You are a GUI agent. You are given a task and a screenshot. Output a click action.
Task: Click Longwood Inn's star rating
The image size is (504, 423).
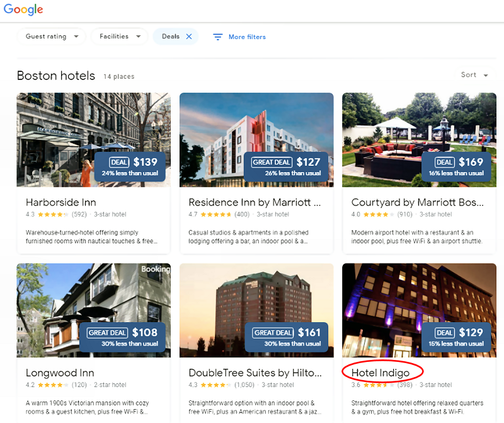click(x=53, y=385)
